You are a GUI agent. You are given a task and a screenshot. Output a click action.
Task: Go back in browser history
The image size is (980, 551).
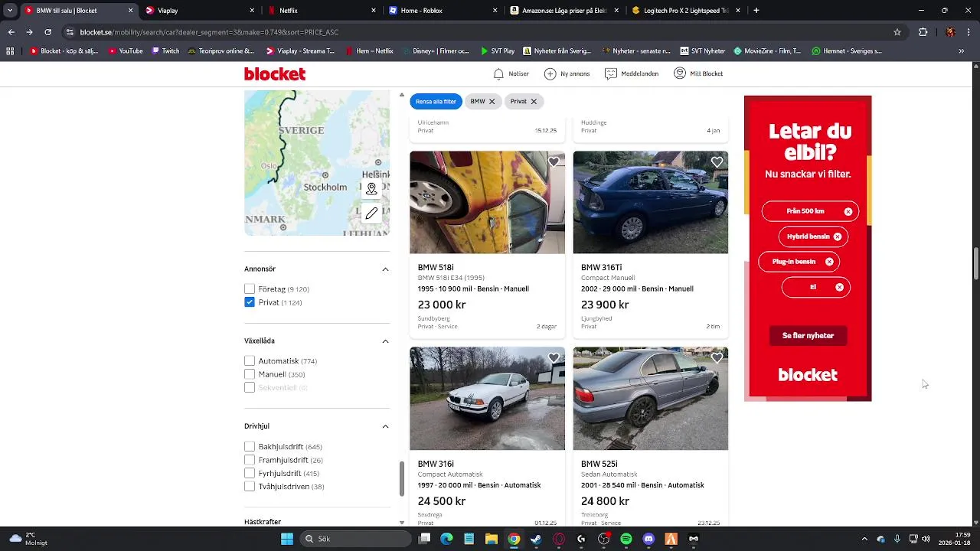[11, 32]
